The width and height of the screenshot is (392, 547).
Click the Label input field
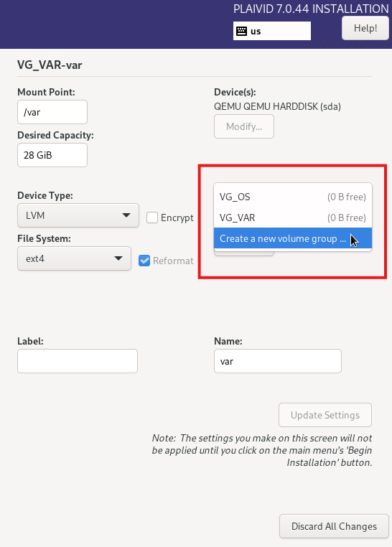[78, 361]
